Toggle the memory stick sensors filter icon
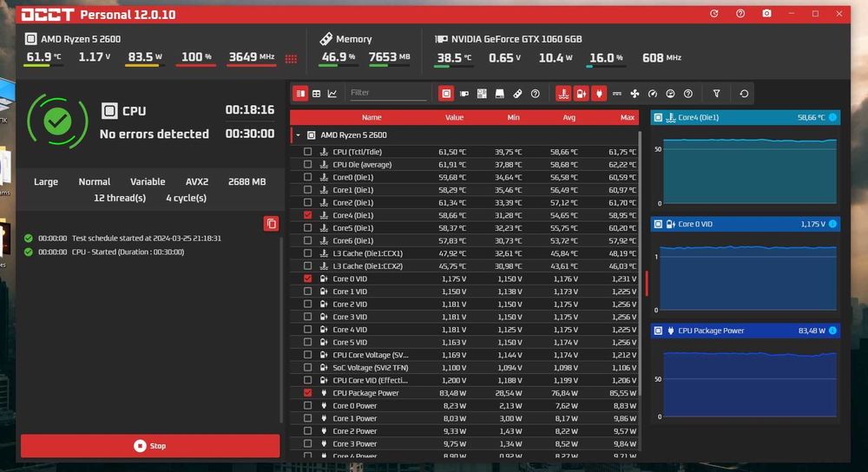Viewport: 868px width, 472px height. pyautogui.click(x=517, y=94)
